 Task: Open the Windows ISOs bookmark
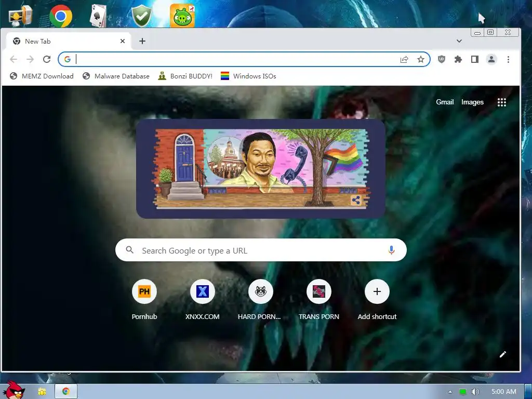pos(248,76)
